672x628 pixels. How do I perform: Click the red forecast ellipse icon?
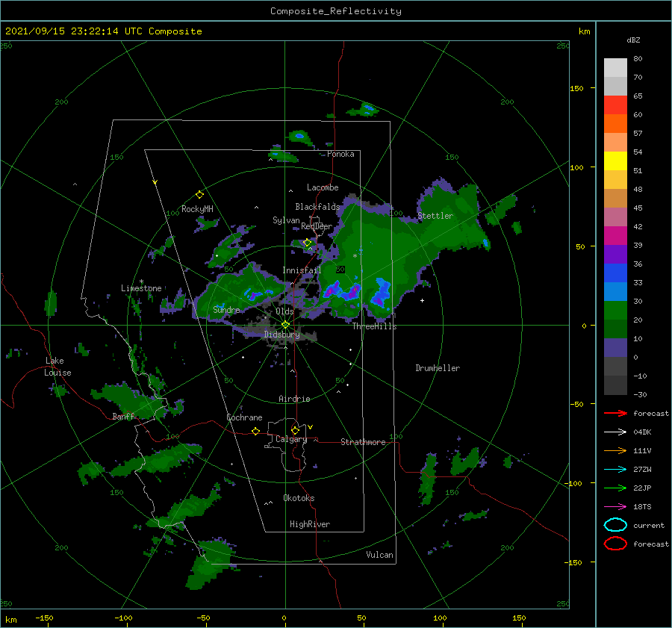(615, 544)
